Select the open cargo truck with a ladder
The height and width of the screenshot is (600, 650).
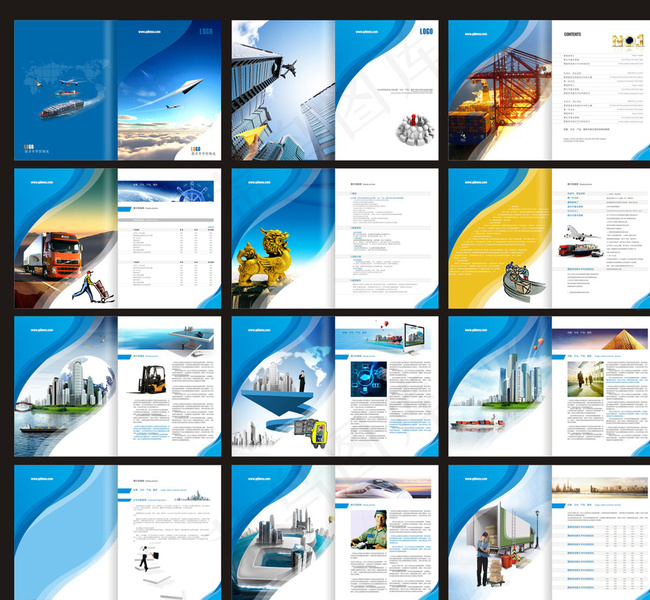tap(504, 531)
